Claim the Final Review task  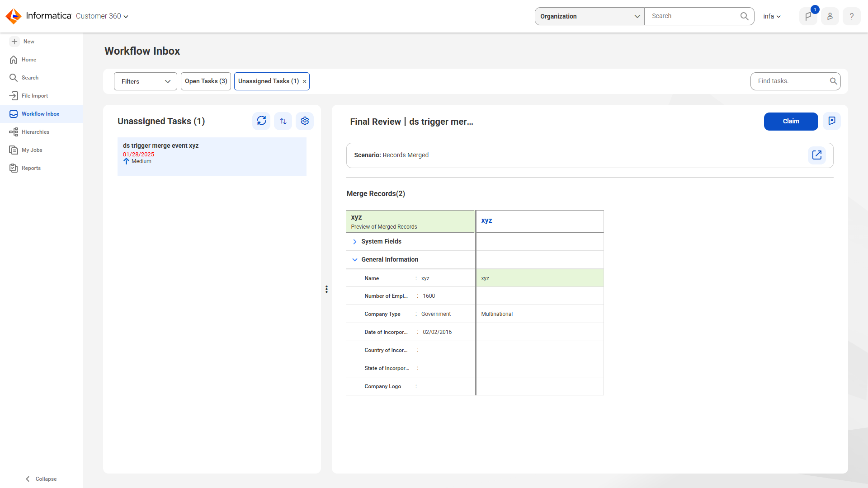(791, 122)
